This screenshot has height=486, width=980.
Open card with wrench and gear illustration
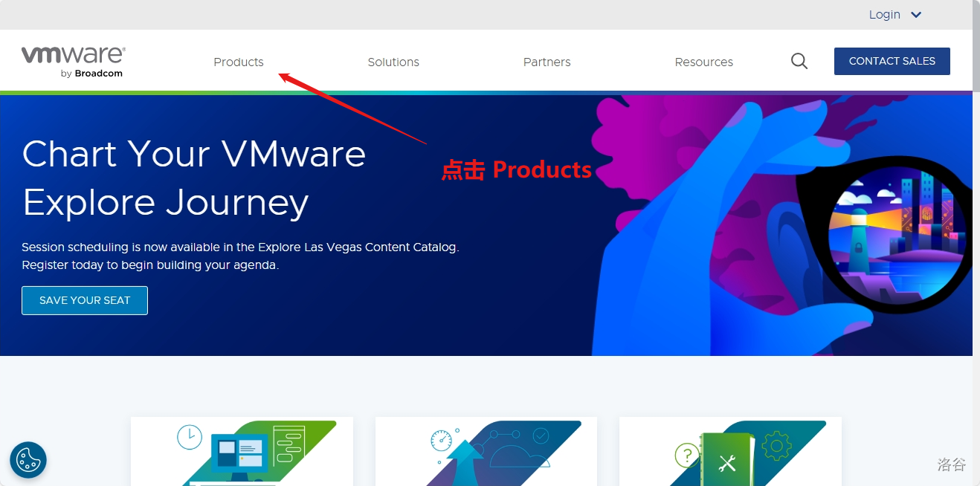click(x=730, y=451)
